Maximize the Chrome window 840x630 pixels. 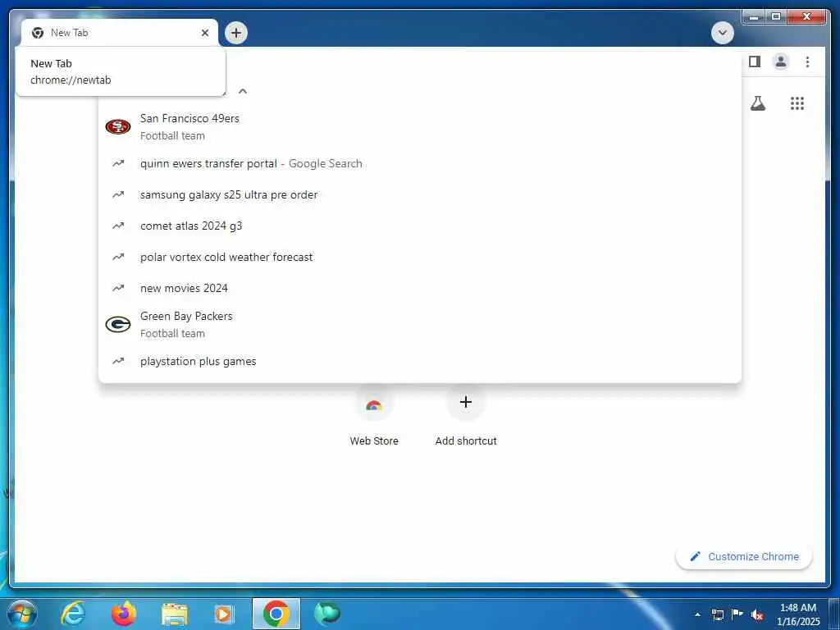[775, 16]
